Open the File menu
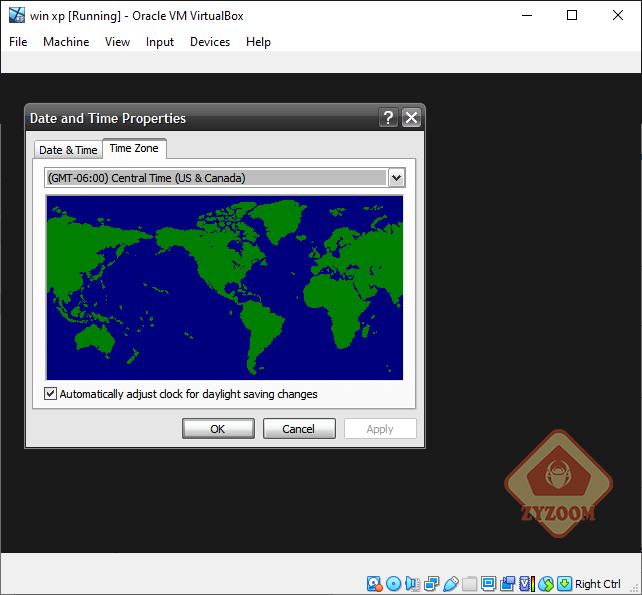This screenshot has height=595, width=642. point(18,42)
